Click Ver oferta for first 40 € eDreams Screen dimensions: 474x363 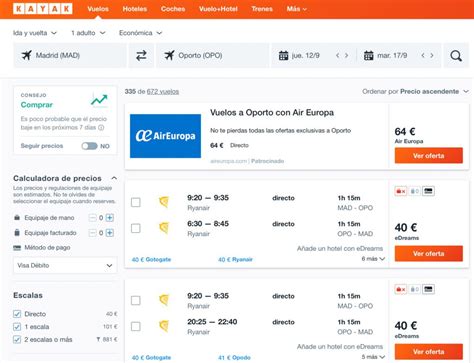point(429,254)
